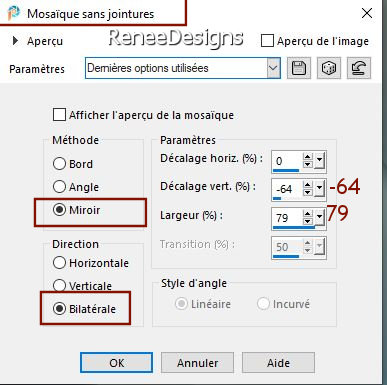Screen dimensions: 387x385
Task: Decrease Décalage vert. with the down arrow
Action: tap(308, 193)
